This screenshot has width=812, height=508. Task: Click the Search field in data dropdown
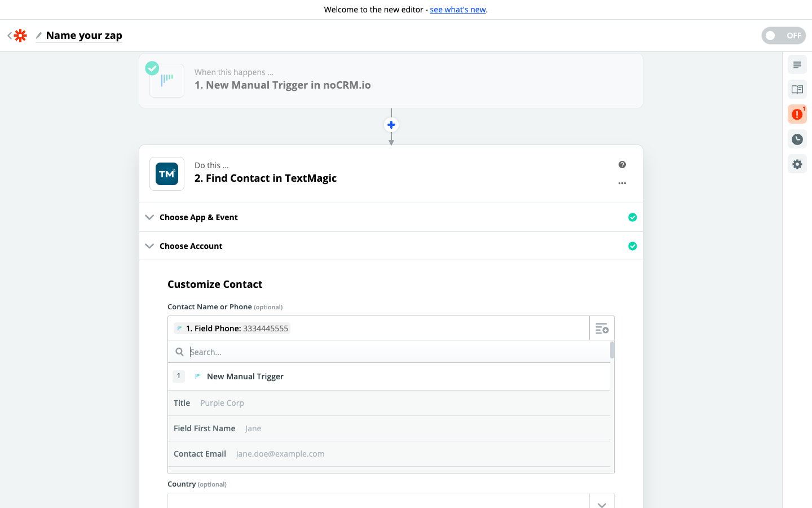tap(395, 352)
